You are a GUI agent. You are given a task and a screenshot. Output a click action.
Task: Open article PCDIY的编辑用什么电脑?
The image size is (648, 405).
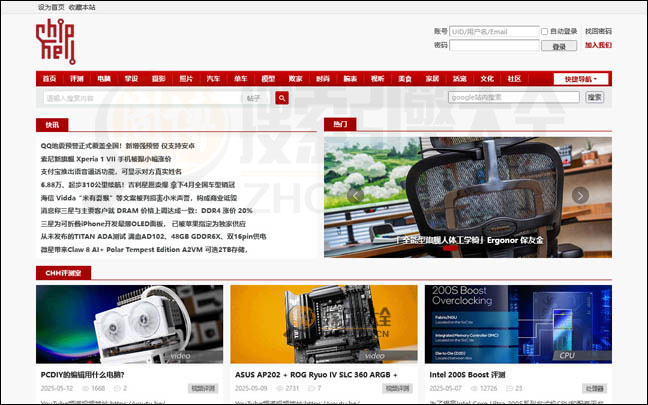(82, 375)
